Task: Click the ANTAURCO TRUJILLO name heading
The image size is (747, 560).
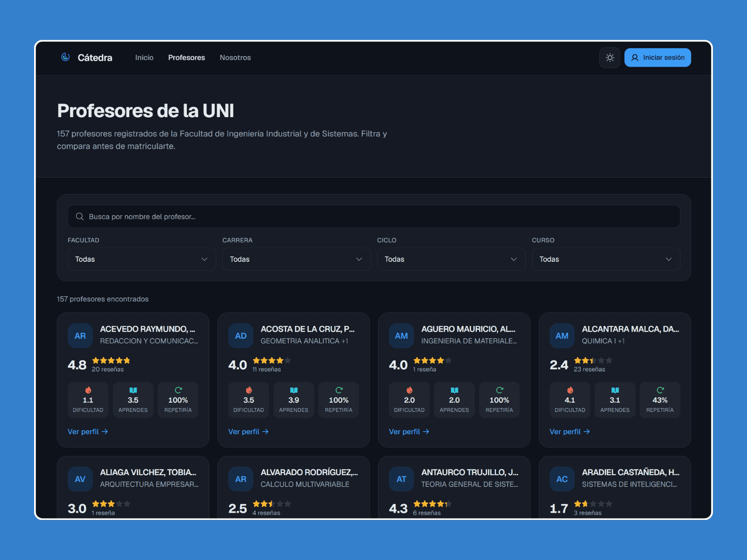Action: 470,472
